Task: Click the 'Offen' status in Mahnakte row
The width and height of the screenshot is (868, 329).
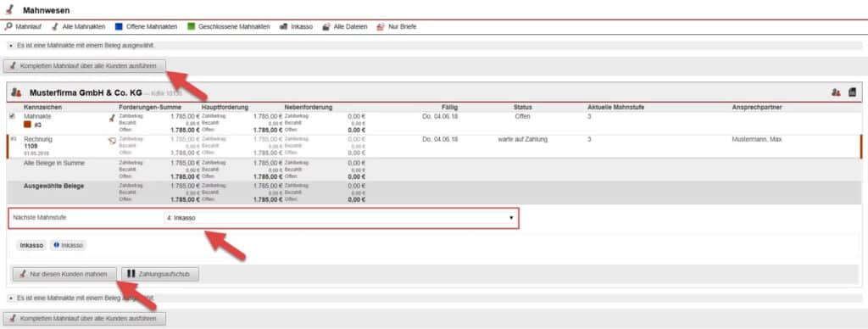Action: pos(522,117)
